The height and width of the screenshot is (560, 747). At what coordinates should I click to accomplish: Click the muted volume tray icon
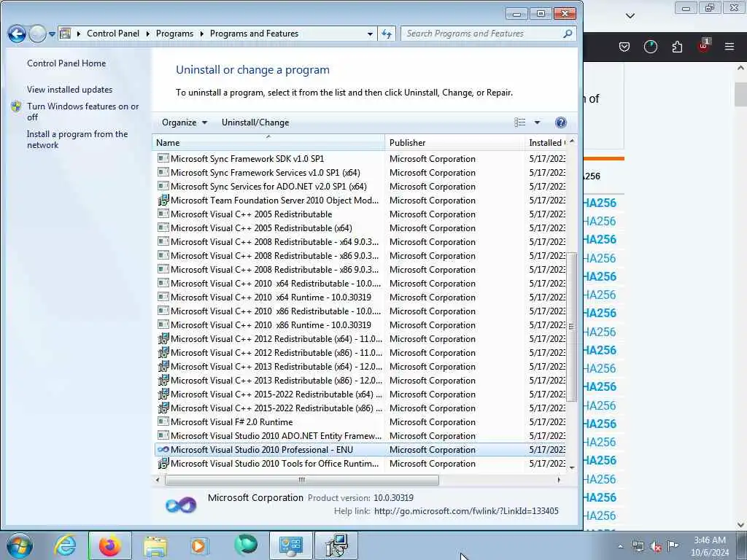click(656, 546)
